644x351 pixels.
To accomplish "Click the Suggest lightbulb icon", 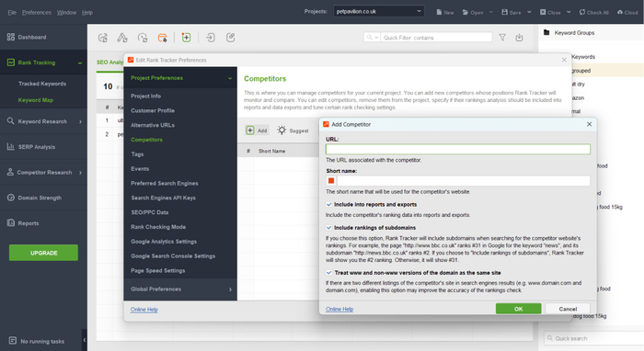I will [x=282, y=130].
